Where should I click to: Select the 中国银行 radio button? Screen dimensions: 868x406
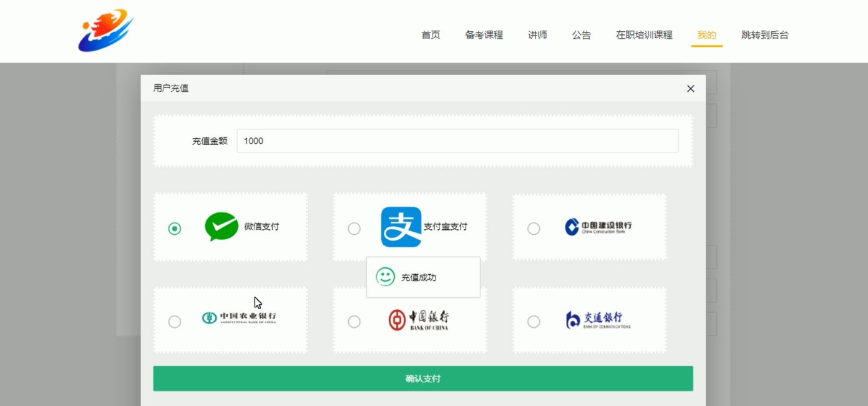[354, 322]
